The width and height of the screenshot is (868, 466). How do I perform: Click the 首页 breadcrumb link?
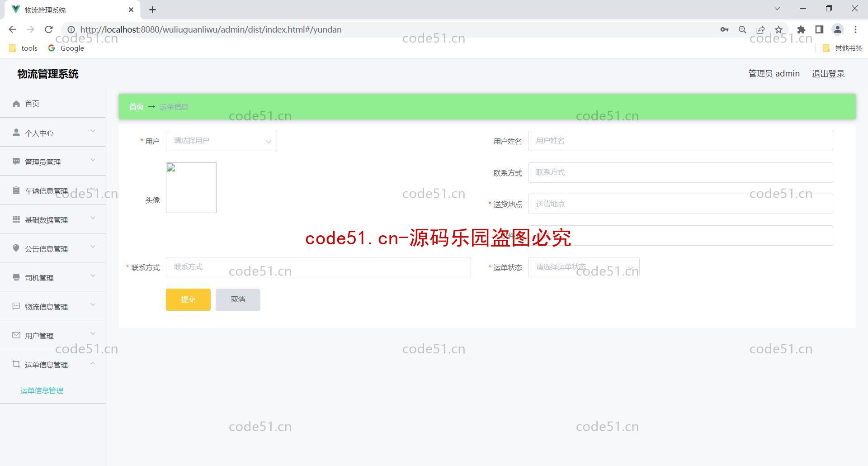pyautogui.click(x=136, y=107)
